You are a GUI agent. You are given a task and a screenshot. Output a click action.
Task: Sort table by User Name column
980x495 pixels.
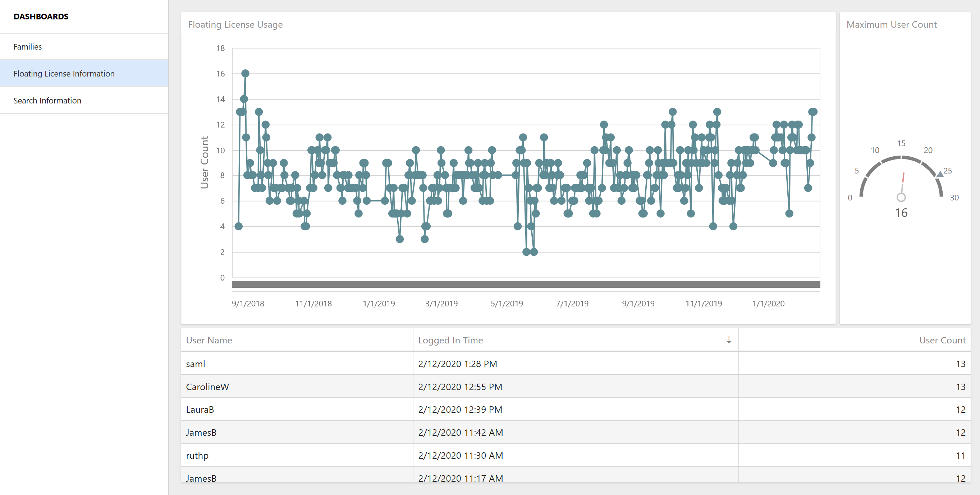(x=209, y=340)
